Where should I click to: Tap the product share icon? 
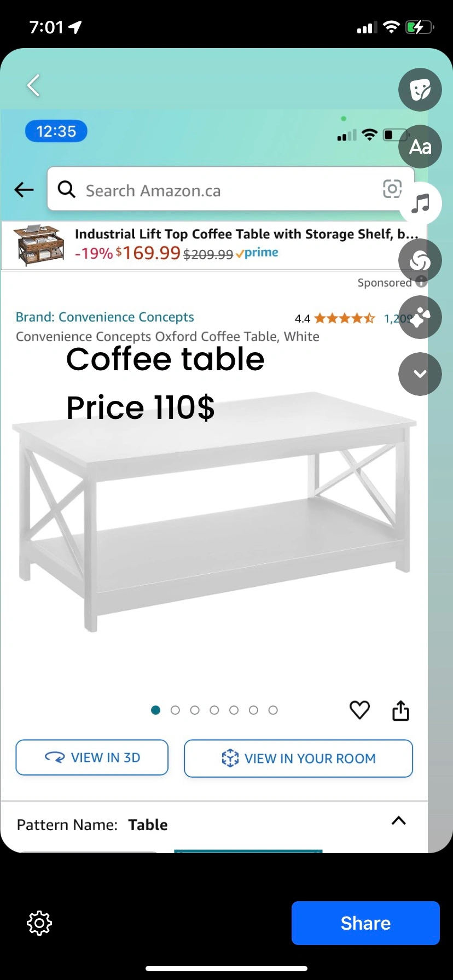click(x=400, y=710)
